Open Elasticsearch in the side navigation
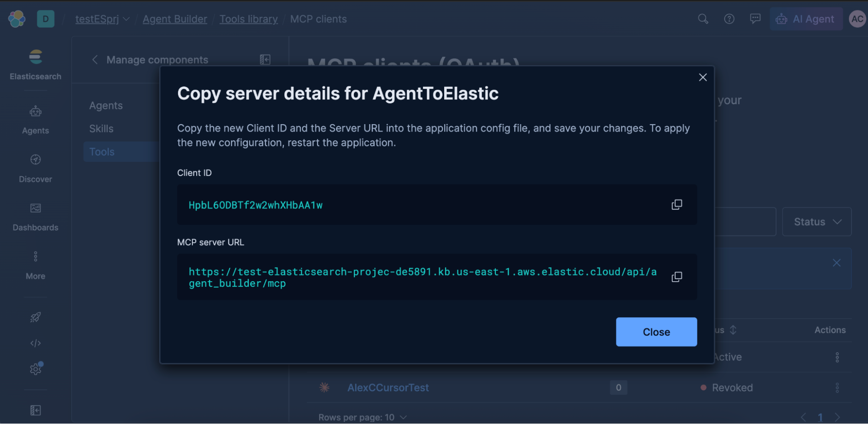868x424 pixels. (x=36, y=65)
